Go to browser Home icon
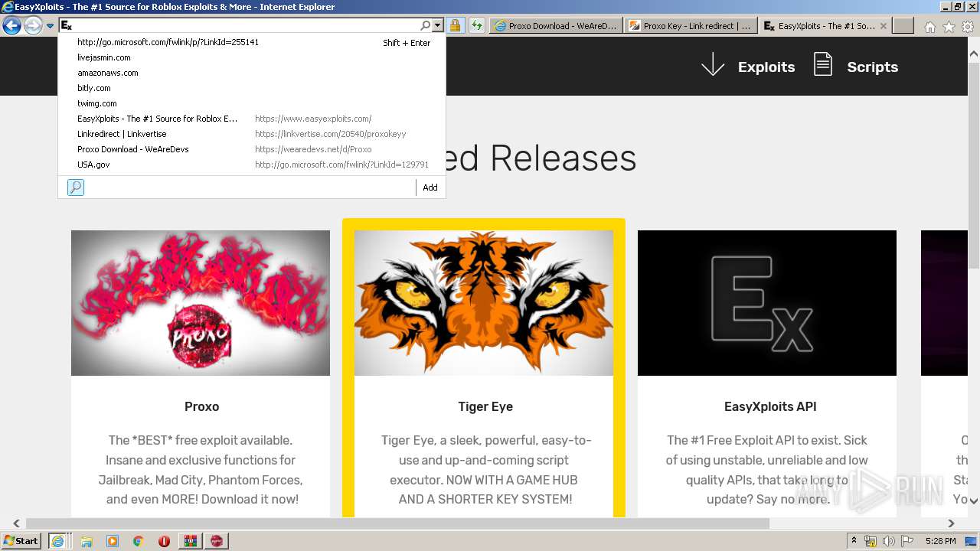The image size is (980, 551). (929, 27)
